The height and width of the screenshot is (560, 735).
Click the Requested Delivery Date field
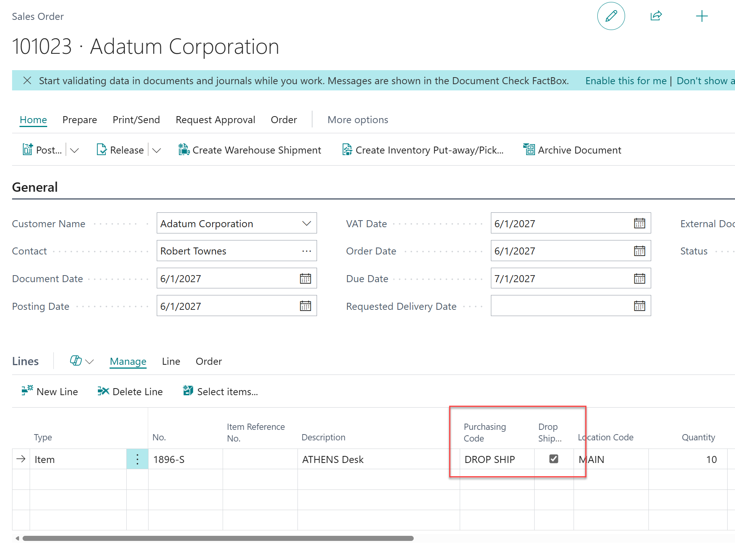coord(571,306)
